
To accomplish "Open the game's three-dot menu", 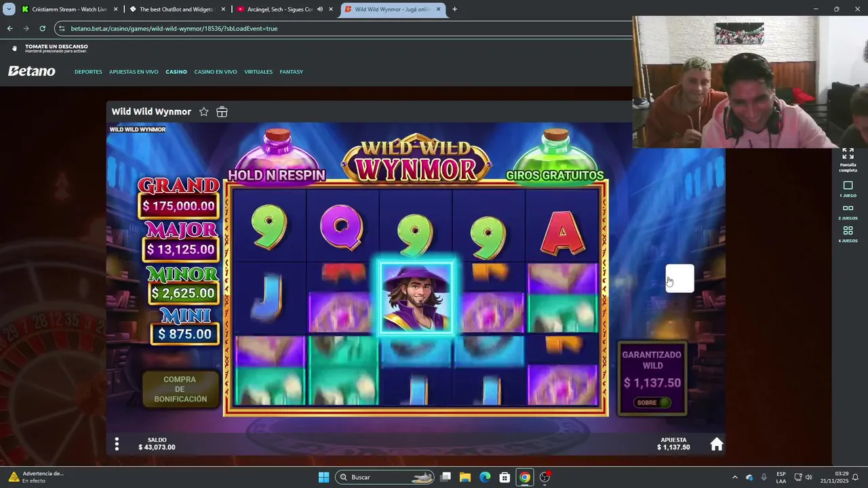I will (117, 444).
